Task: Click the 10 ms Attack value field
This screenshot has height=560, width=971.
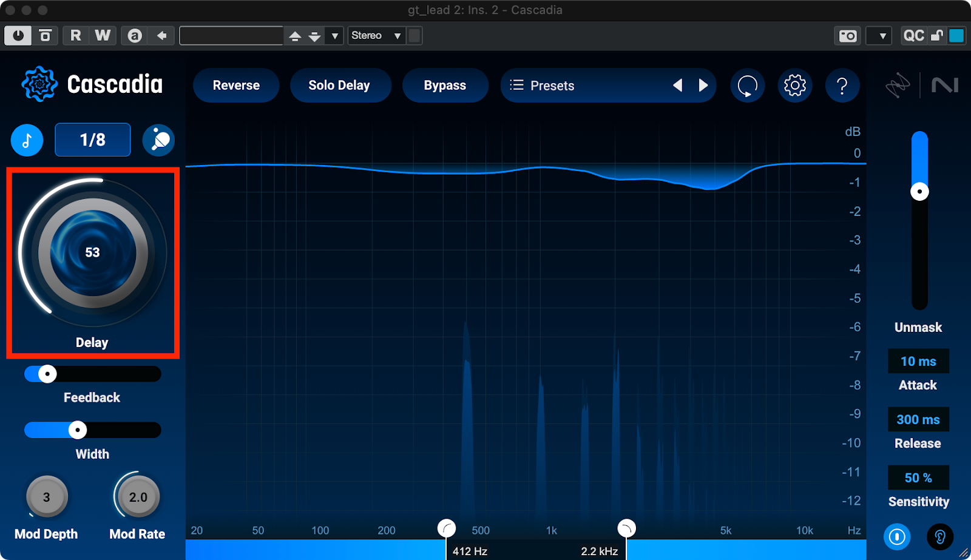Action: click(x=918, y=362)
